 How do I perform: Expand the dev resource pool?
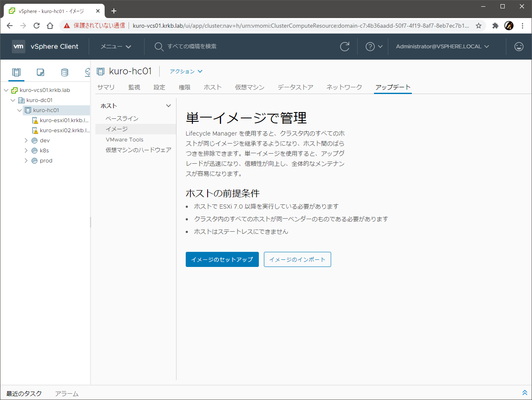(x=26, y=141)
